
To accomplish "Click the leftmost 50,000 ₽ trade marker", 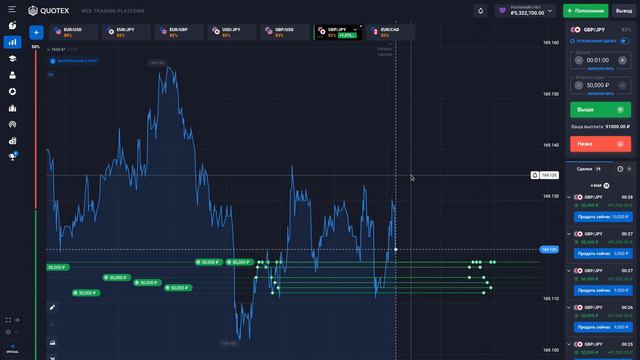I will point(58,267).
